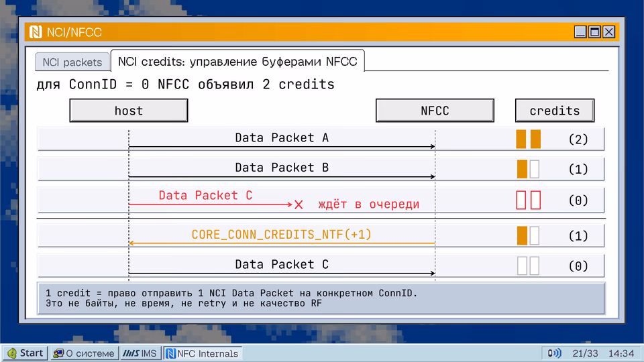Select the NCI credits tab

pyautogui.click(x=237, y=62)
